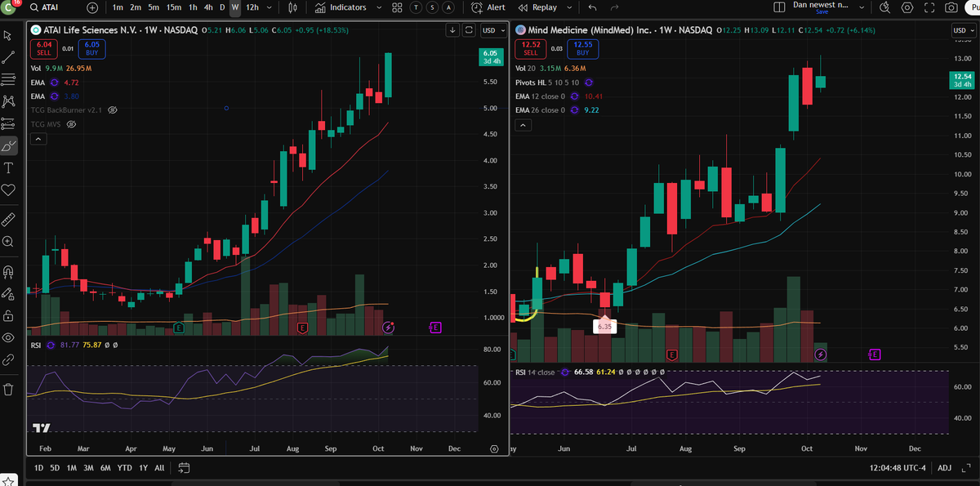Toggle ADJ adjusted data at bottom right

tap(944, 468)
